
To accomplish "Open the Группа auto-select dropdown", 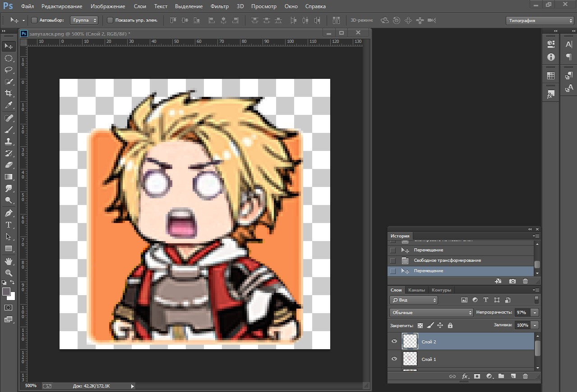I will [84, 20].
